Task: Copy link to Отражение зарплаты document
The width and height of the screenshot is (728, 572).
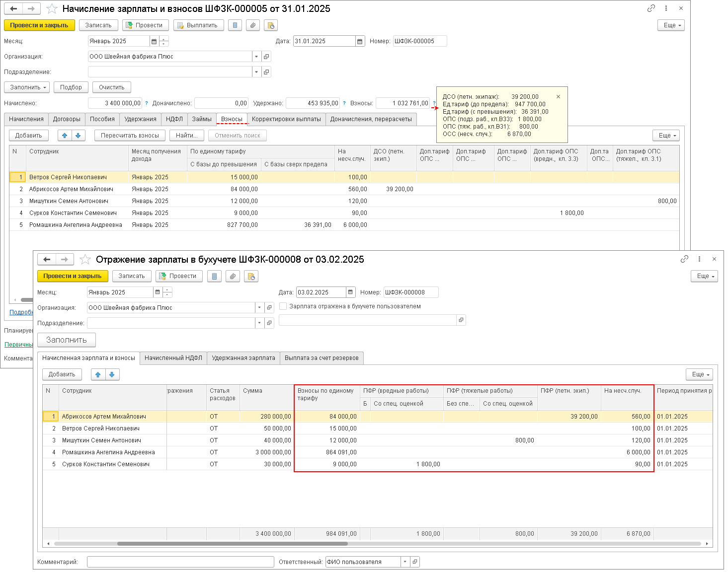Action: pos(684,259)
